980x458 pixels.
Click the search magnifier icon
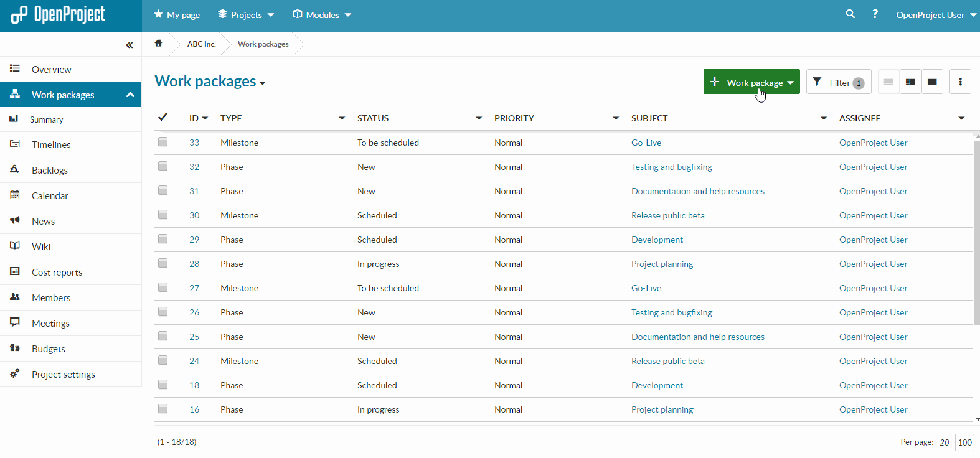[x=850, y=14]
